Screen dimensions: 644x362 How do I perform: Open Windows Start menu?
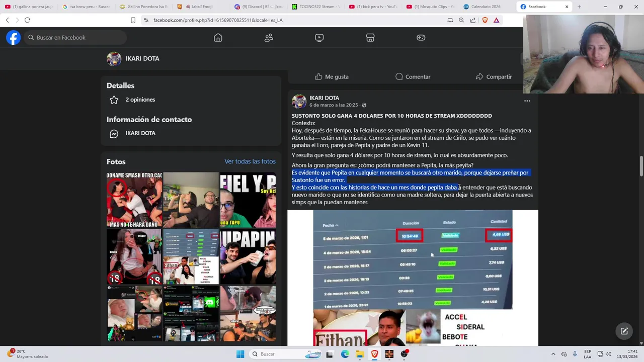(240, 354)
